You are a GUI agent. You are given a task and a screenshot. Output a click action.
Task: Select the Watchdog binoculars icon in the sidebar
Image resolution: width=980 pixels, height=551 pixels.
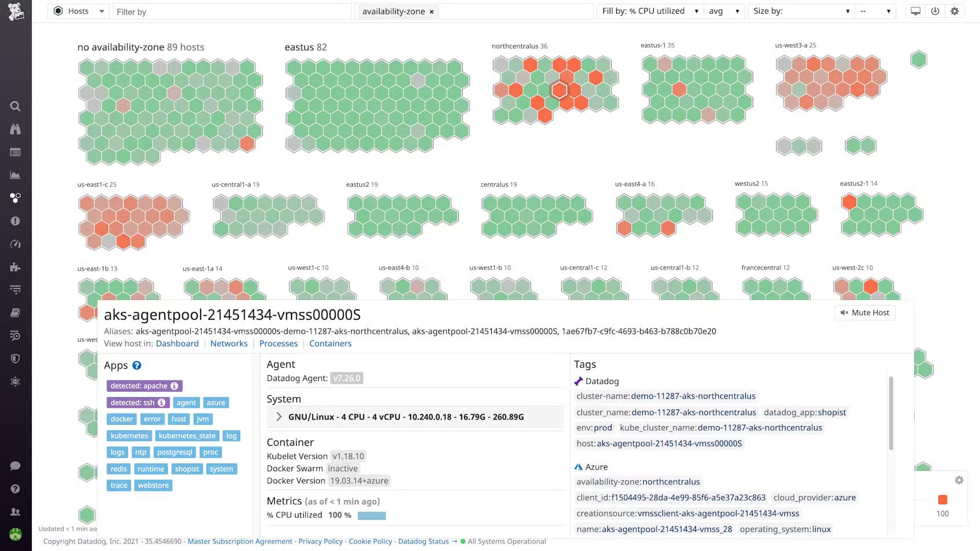[15, 129]
